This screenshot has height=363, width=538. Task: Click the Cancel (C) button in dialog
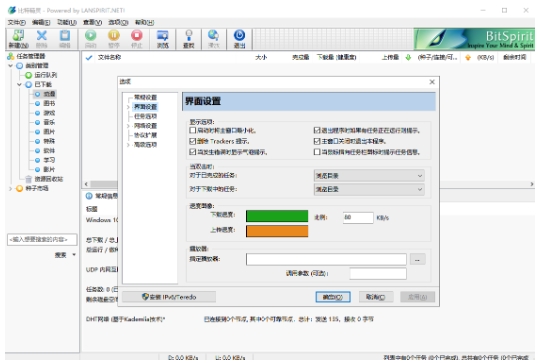tap(376, 297)
